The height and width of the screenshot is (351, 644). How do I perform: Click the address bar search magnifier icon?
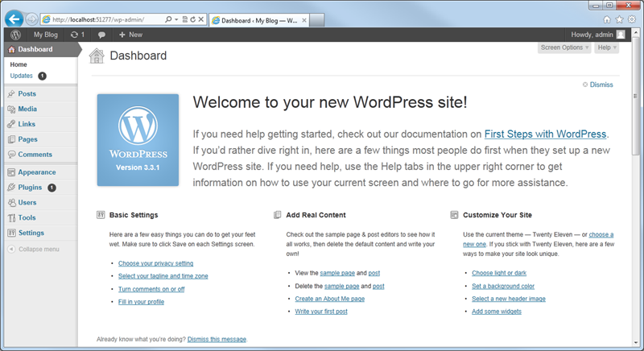point(168,19)
